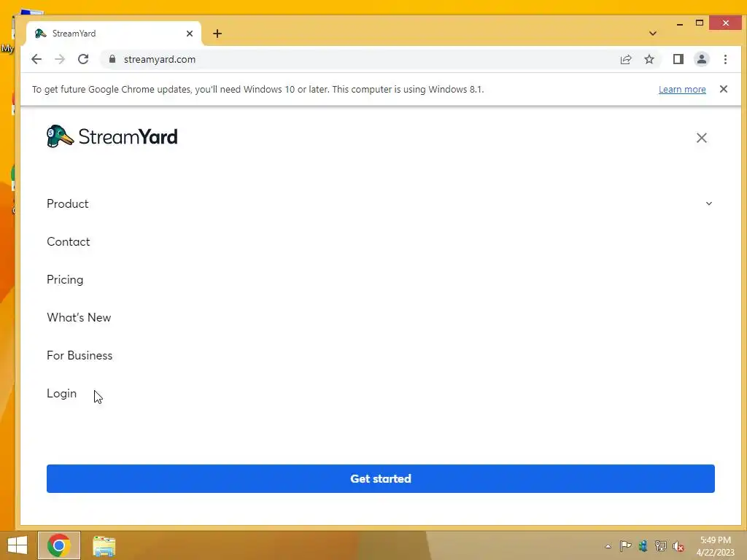Open the Windows Start menu
Image resolution: width=747 pixels, height=560 pixels.
[x=18, y=545]
